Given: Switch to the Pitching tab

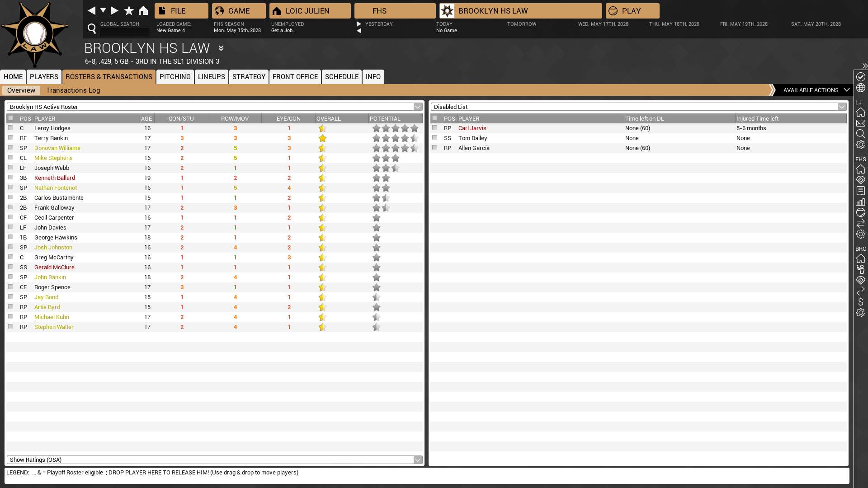Looking at the screenshot, I should click(x=175, y=76).
